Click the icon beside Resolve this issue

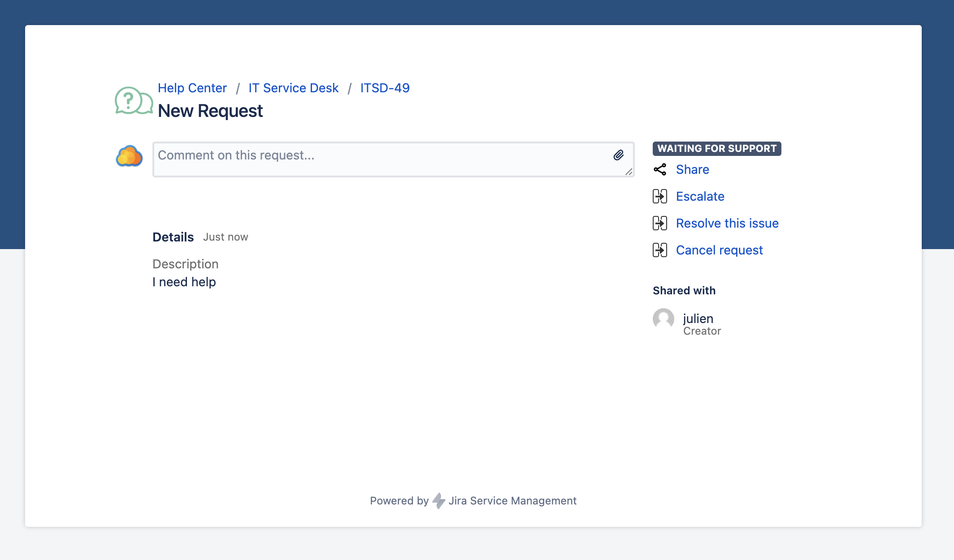(660, 223)
